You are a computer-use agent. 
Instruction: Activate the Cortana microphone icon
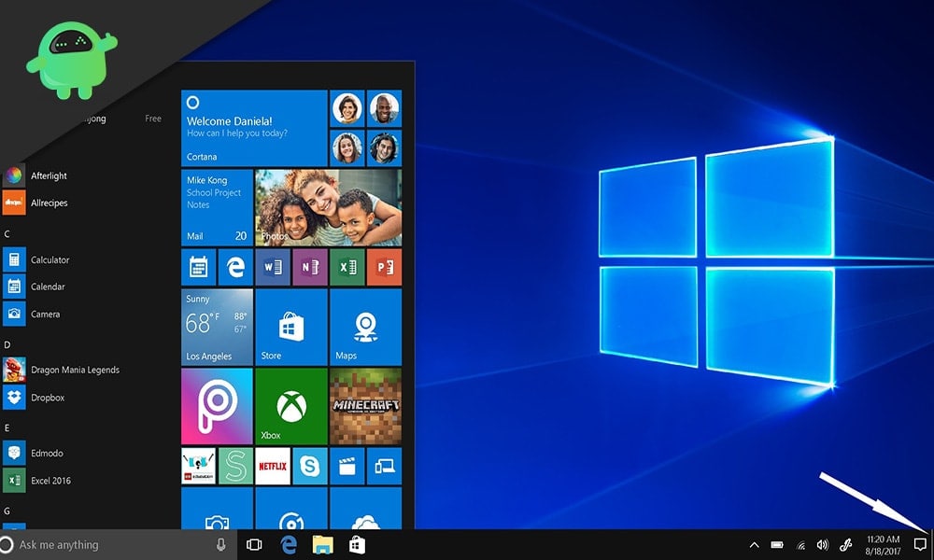221,544
